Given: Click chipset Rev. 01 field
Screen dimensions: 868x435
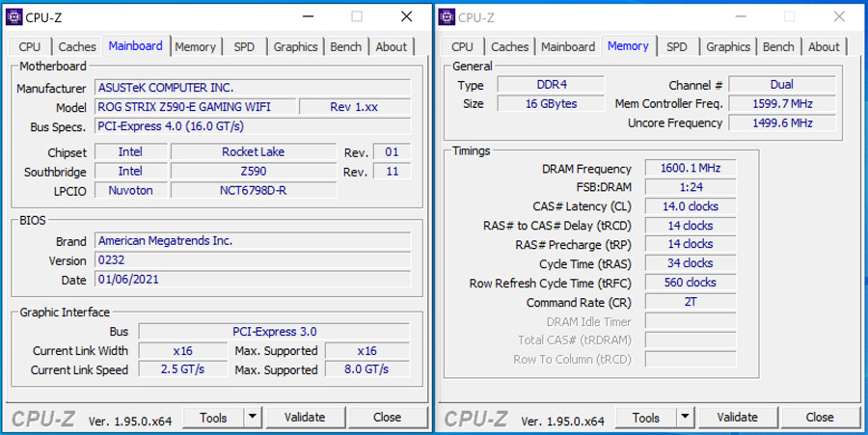Looking at the screenshot, I should (x=392, y=151).
